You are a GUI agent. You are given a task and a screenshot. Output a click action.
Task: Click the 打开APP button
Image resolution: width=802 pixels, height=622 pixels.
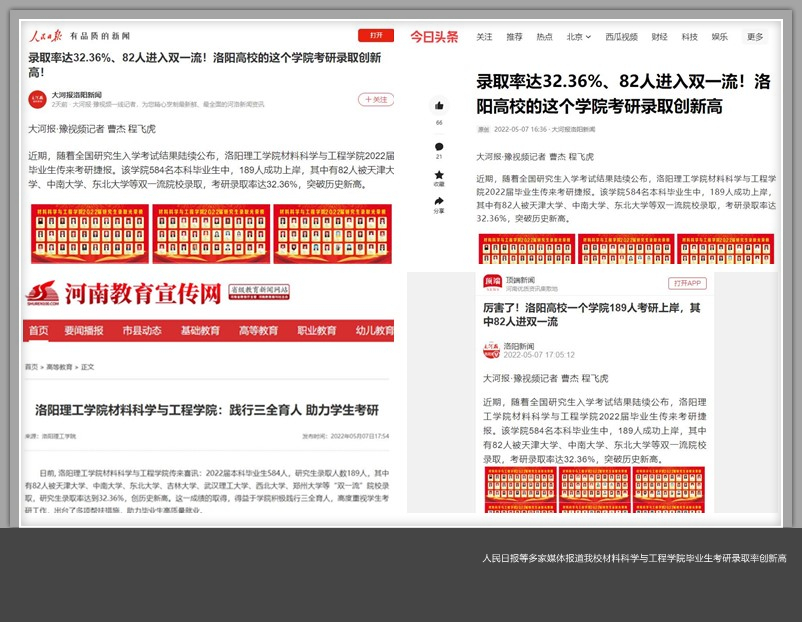687,283
